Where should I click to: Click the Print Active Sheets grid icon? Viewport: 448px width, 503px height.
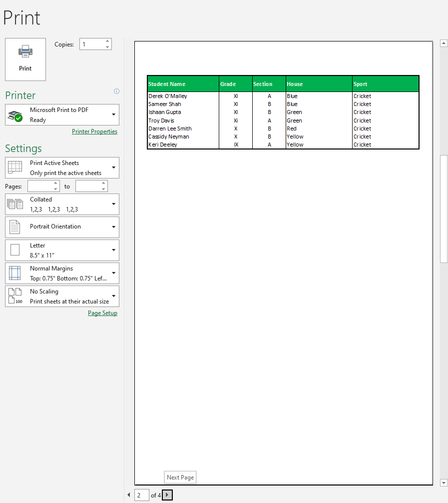[15, 167]
